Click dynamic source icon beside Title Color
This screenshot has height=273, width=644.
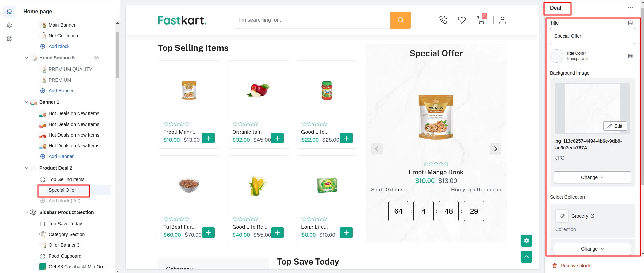click(x=630, y=56)
